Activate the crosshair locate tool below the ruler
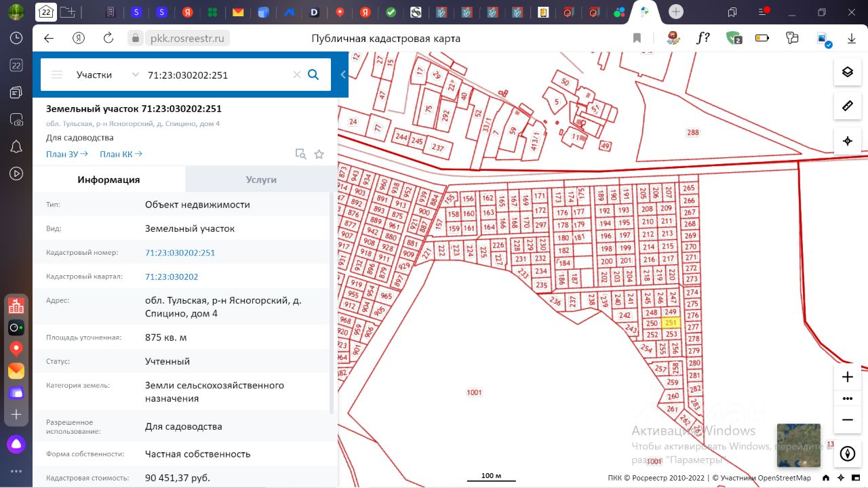The height and width of the screenshot is (488, 868). click(847, 141)
